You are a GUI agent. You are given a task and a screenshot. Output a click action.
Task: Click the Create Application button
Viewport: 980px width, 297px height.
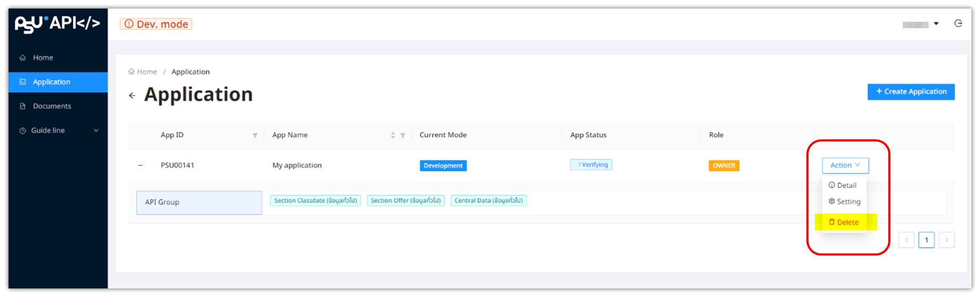tap(911, 92)
